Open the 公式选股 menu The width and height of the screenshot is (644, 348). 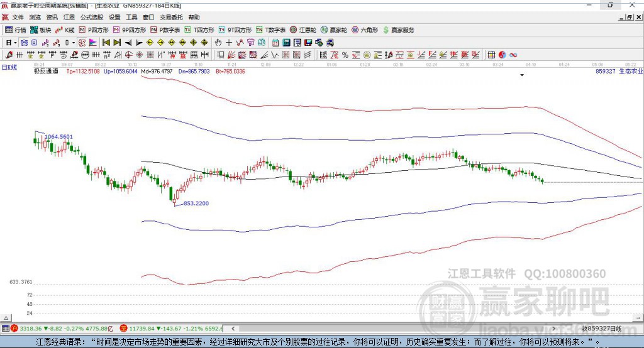click(x=92, y=17)
